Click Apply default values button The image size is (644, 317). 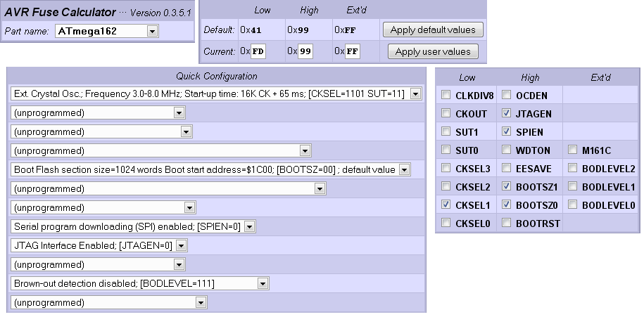pyautogui.click(x=433, y=30)
